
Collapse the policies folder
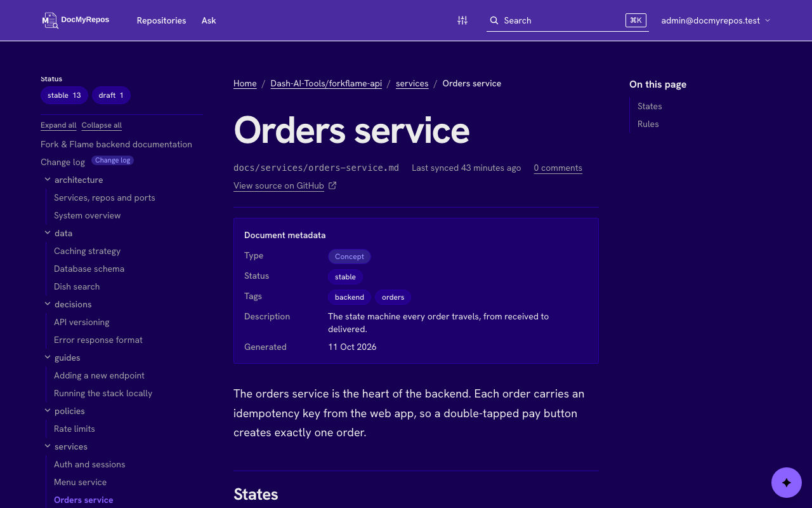tap(48, 411)
